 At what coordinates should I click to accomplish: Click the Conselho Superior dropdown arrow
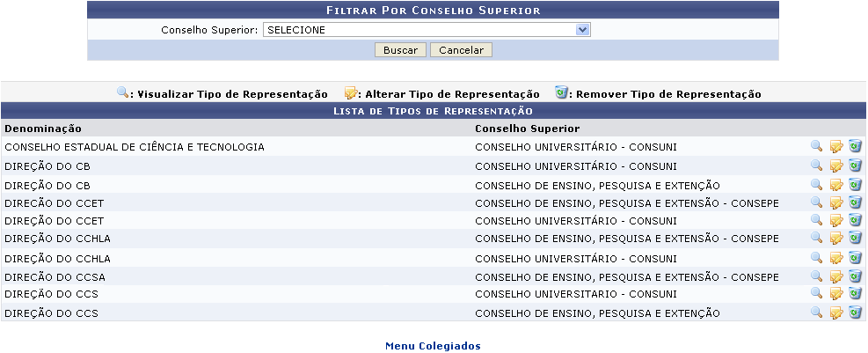tap(582, 30)
